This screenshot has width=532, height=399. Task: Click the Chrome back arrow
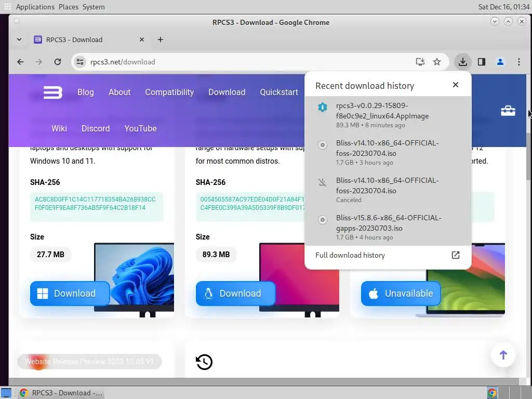coord(20,62)
